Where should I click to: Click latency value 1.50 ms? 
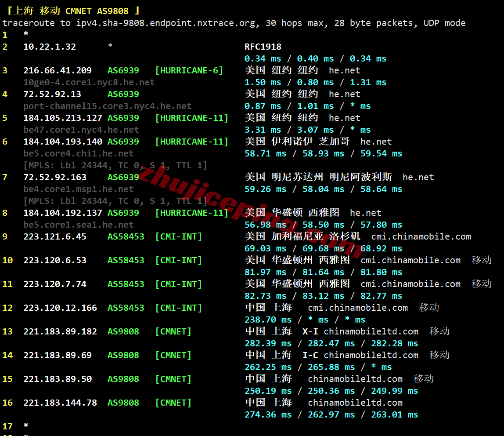tap(263, 82)
